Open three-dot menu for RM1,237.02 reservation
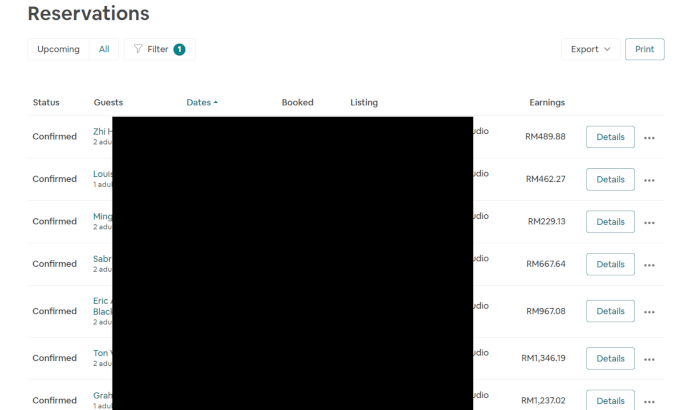 coord(649,401)
